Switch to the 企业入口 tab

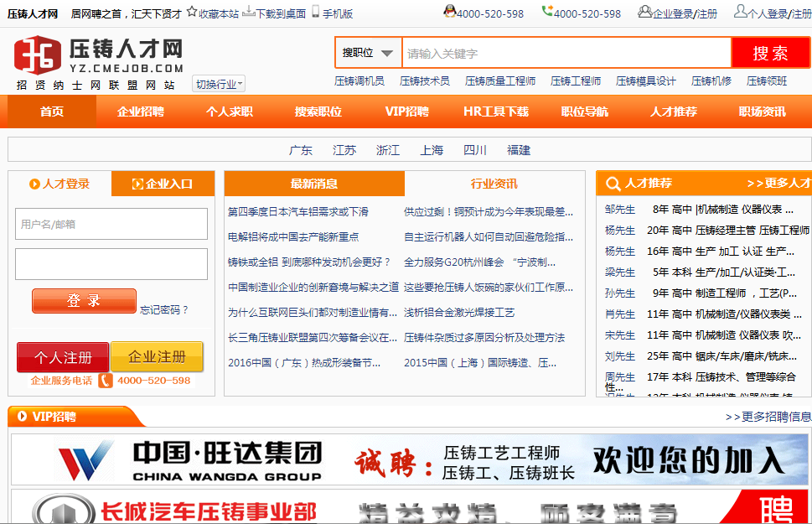tap(163, 184)
